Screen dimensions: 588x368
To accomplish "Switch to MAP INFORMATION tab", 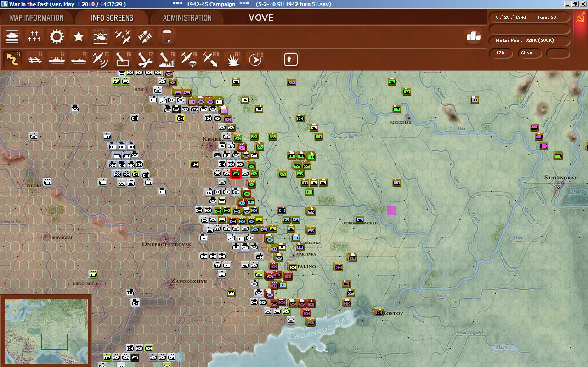I will (x=37, y=18).
